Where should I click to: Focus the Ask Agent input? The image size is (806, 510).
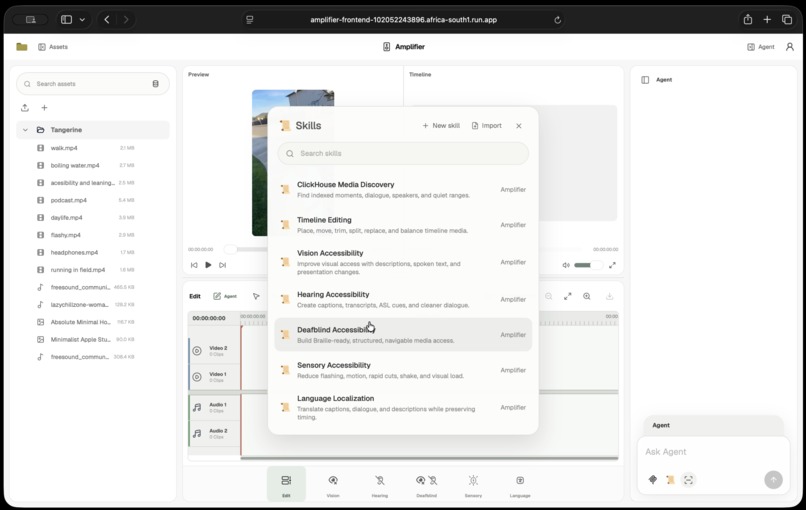(713, 452)
